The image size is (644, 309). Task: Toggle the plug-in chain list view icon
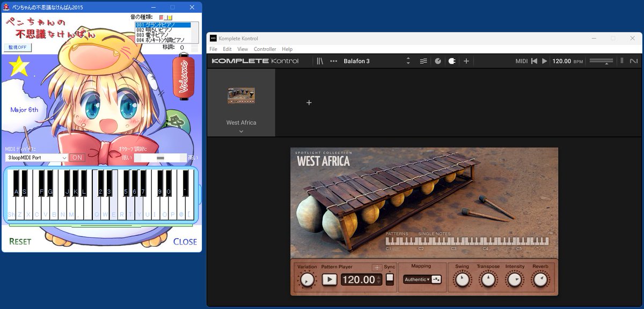click(x=423, y=61)
